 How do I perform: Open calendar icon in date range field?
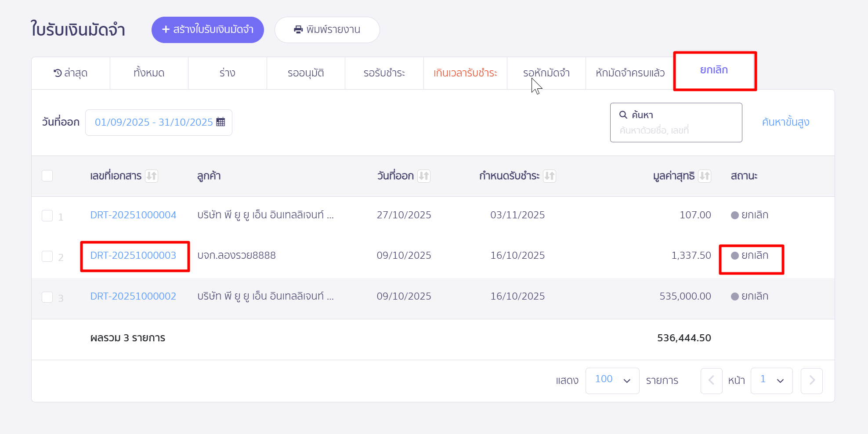click(221, 122)
